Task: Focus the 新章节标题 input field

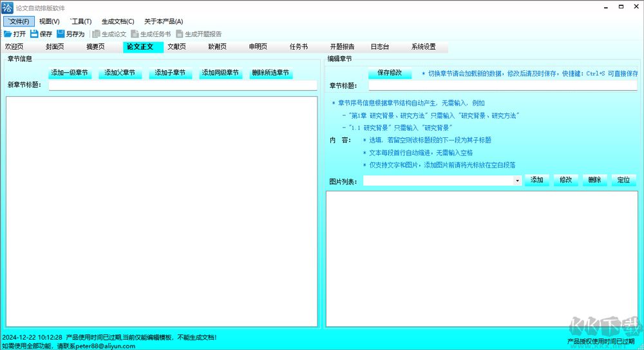Action: click(183, 85)
